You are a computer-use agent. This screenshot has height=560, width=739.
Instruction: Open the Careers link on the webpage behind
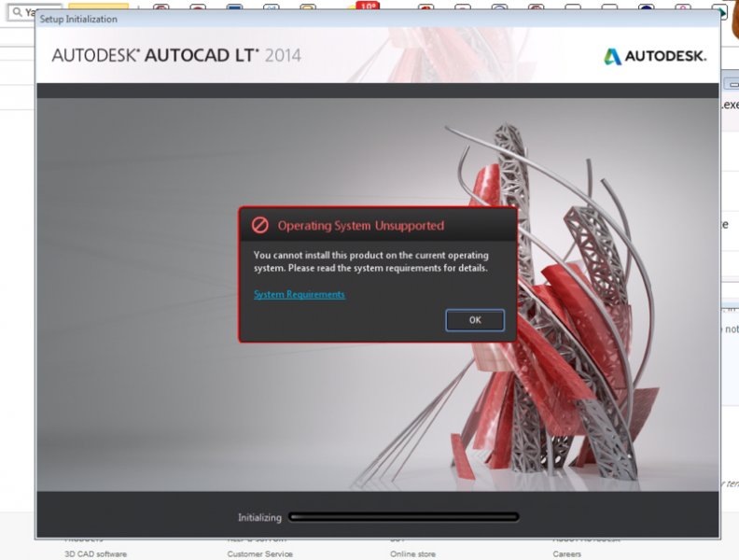click(567, 553)
